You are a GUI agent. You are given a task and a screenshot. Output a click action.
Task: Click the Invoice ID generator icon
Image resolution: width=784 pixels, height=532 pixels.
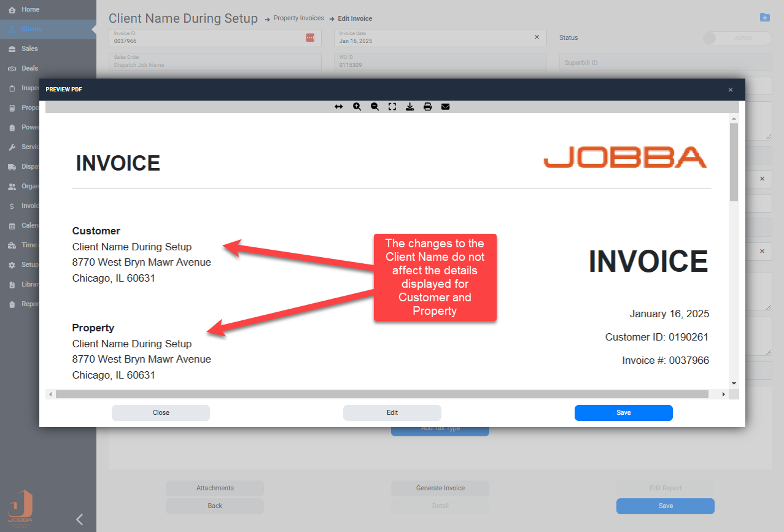pos(310,38)
